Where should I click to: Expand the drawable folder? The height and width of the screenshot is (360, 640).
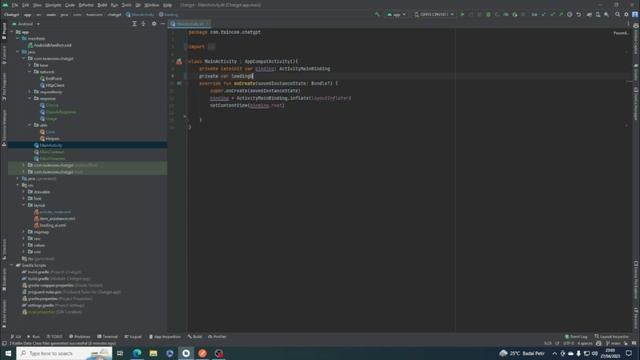[x=24, y=192]
